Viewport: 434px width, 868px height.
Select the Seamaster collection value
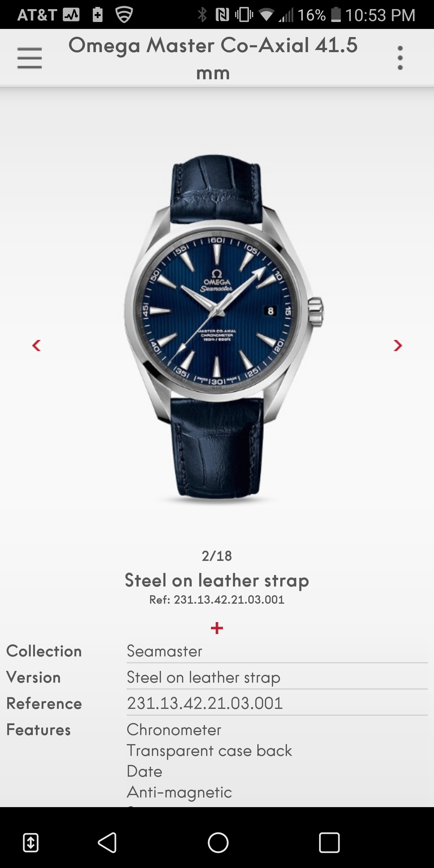pyautogui.click(x=165, y=651)
